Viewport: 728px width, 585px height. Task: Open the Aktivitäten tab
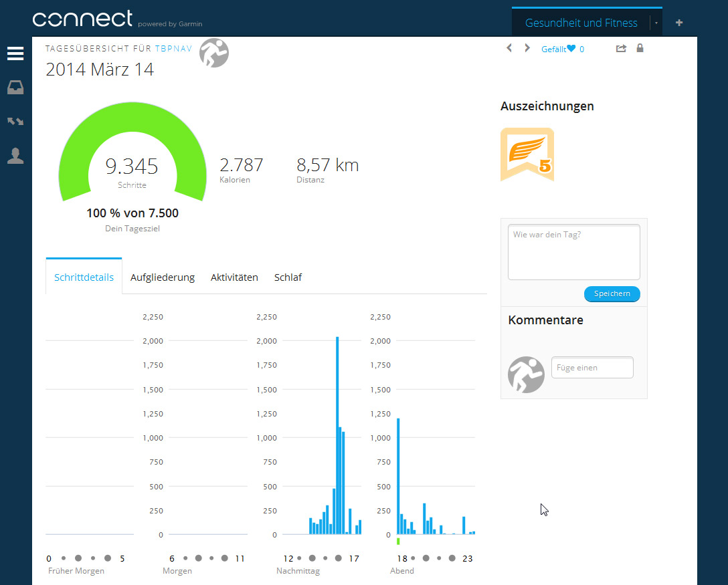click(x=234, y=277)
